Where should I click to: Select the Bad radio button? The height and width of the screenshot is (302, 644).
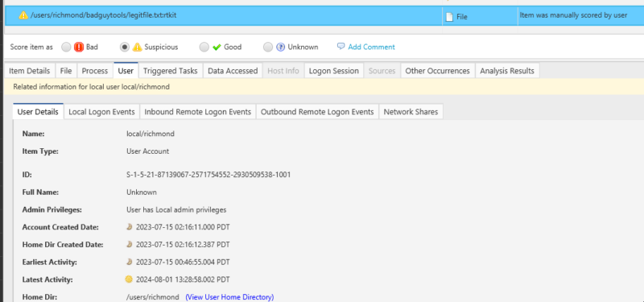[66, 48]
